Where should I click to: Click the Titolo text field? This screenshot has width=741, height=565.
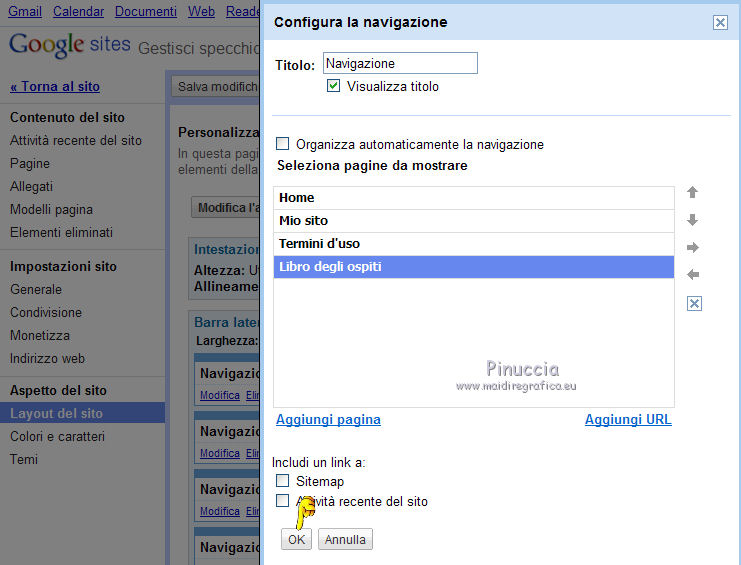pyautogui.click(x=400, y=64)
